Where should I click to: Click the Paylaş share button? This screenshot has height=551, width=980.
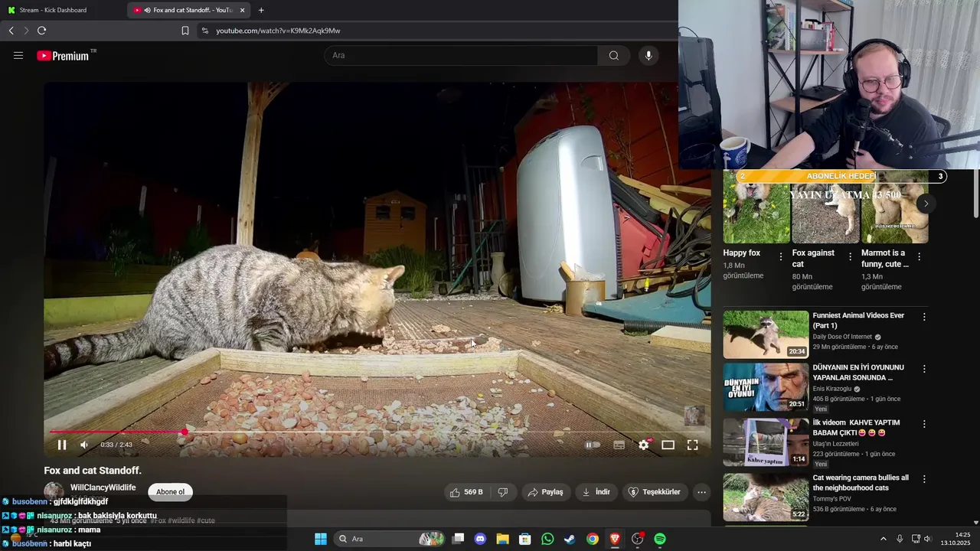[x=545, y=492]
